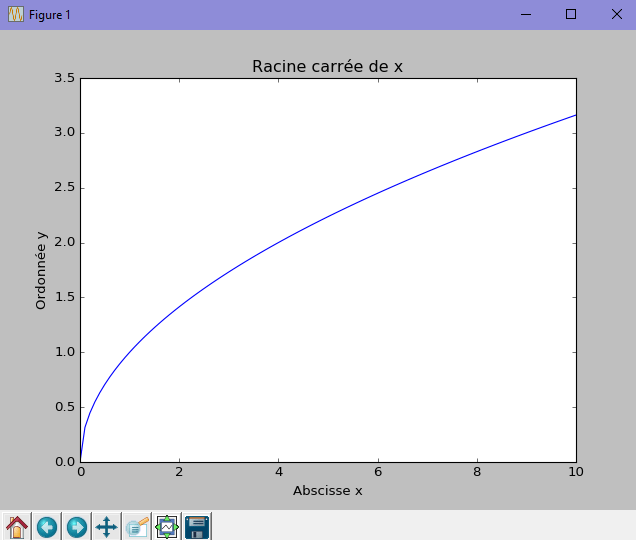Minimize the Figure 1 window
636x540 pixels.
[x=526, y=15]
